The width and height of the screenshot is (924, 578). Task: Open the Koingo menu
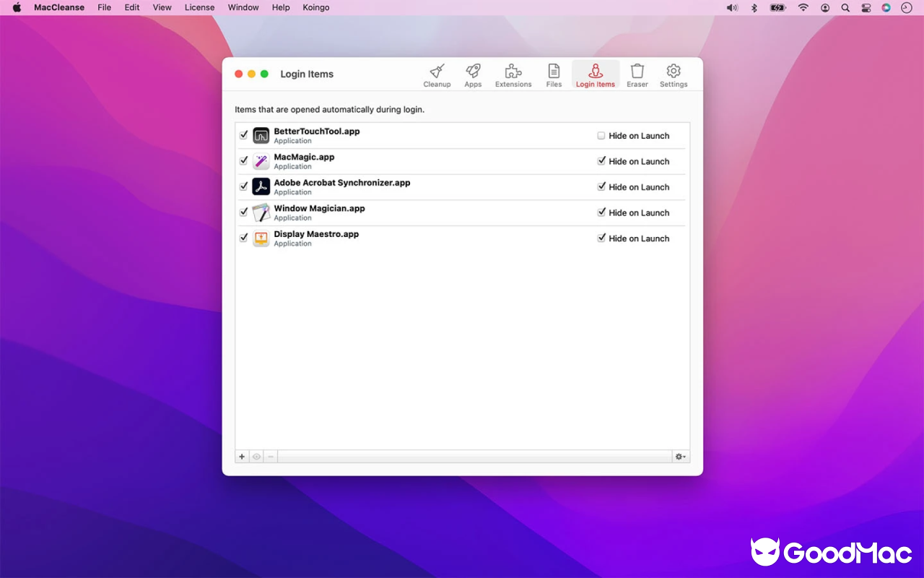click(x=315, y=7)
